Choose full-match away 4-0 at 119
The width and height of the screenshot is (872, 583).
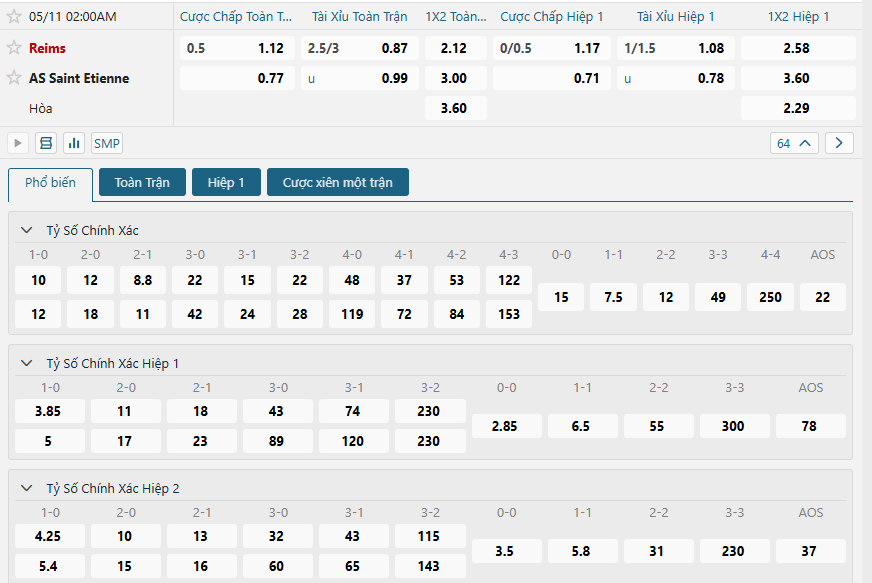pos(351,314)
